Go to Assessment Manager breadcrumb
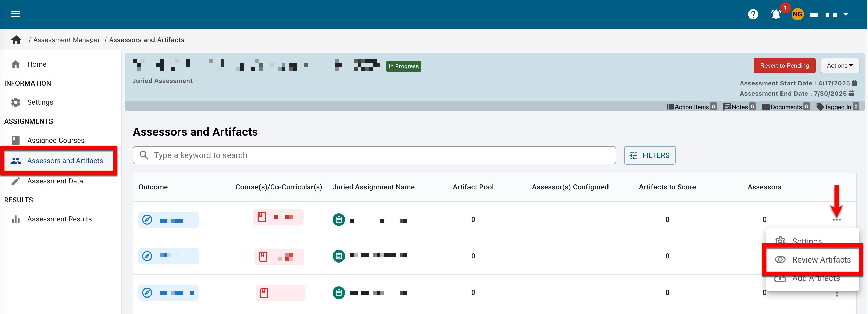Screen dimensions: 868x314 click(x=67, y=40)
